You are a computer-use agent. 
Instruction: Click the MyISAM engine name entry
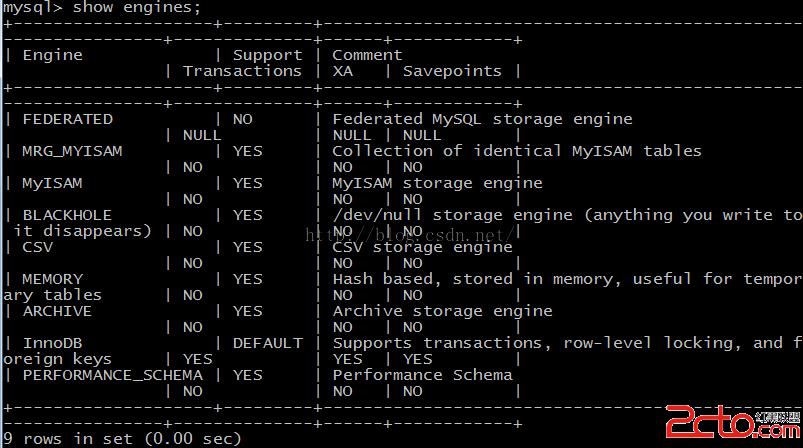point(52,183)
